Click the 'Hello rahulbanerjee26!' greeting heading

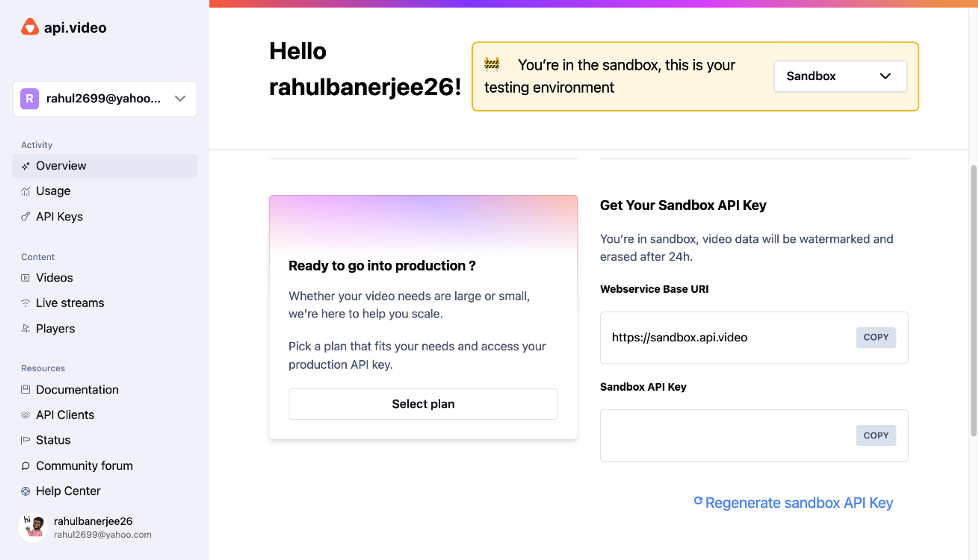365,69
